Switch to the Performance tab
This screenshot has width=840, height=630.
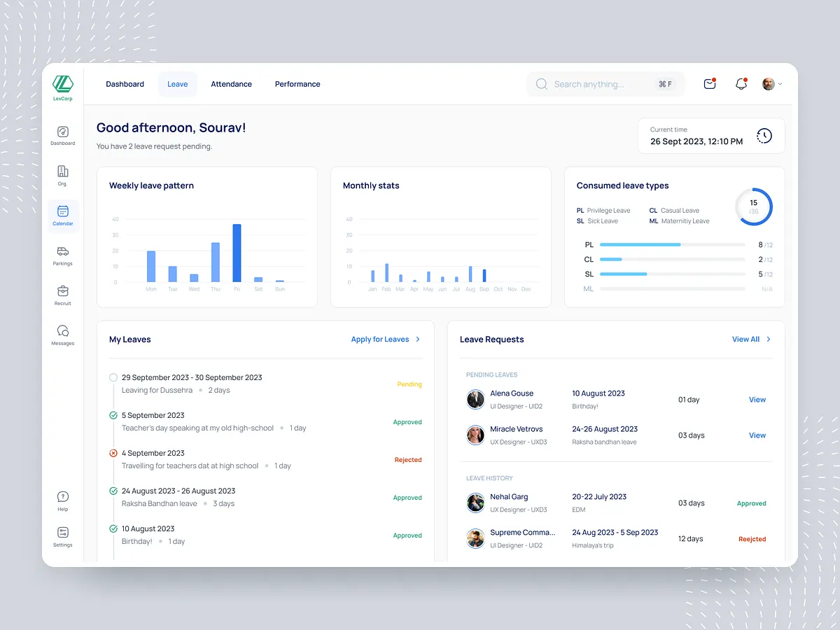[x=297, y=83]
